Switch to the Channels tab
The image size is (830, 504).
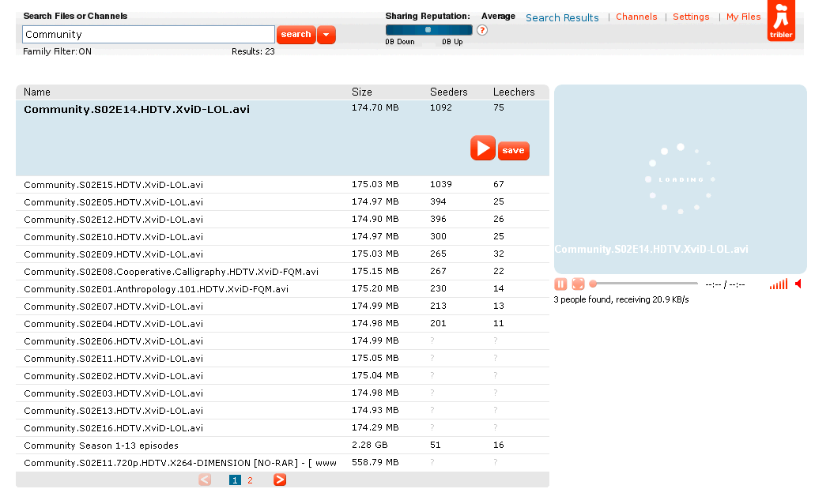pyautogui.click(x=636, y=17)
